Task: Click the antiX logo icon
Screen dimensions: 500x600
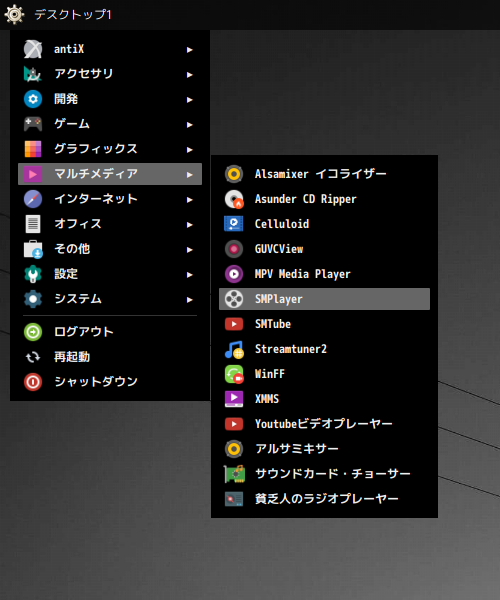Action: pyautogui.click(x=33, y=49)
